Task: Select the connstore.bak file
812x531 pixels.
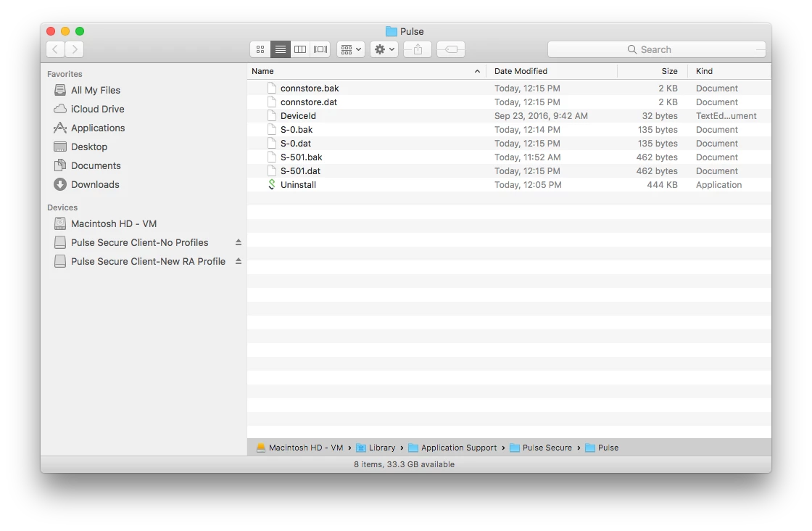Action: point(509,88)
